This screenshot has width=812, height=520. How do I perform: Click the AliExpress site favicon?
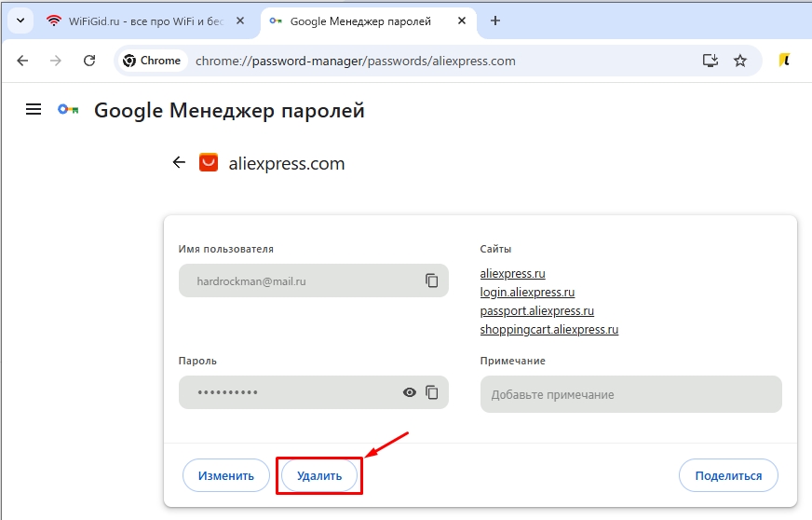[209, 163]
